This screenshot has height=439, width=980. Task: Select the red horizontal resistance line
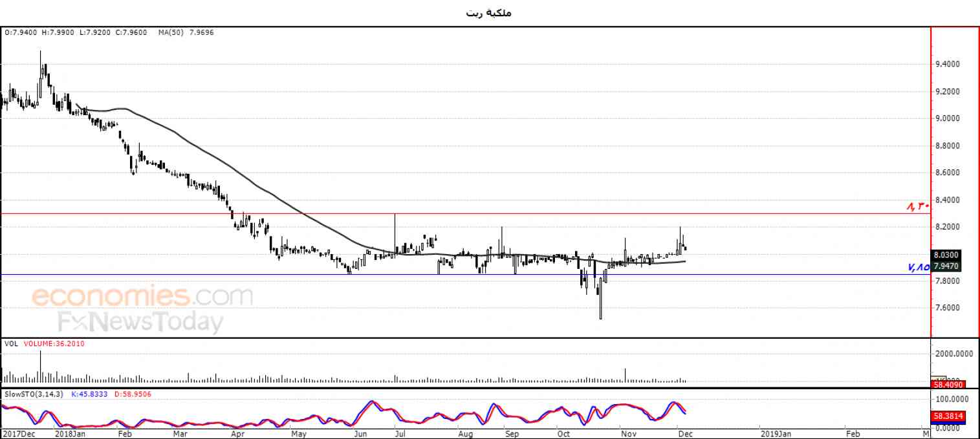coord(466,213)
